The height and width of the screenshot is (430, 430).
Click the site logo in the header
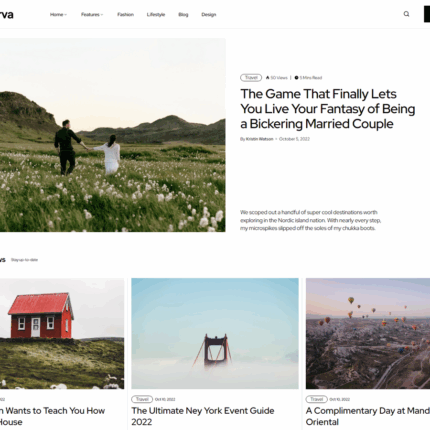tap(6, 15)
